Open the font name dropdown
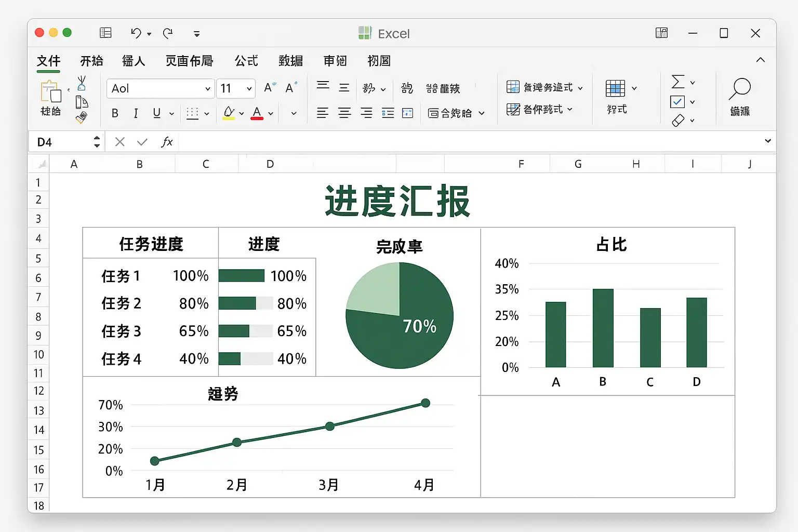The width and height of the screenshot is (798, 532). click(x=207, y=89)
